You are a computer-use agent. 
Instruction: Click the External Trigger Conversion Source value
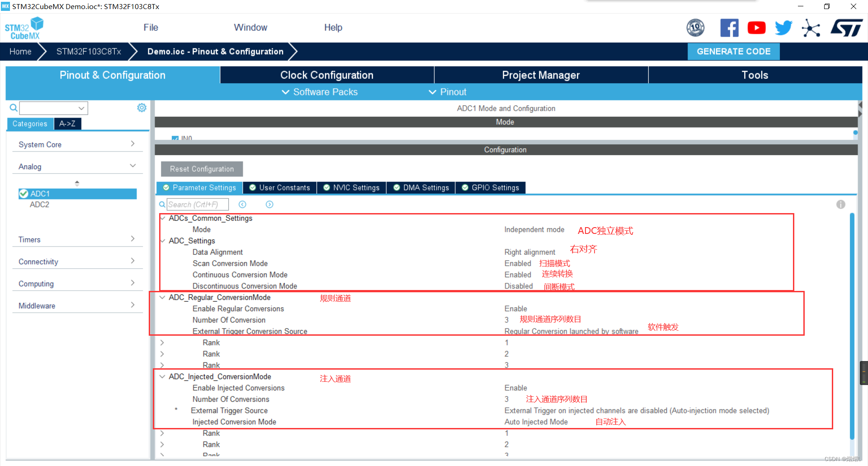[x=571, y=331]
